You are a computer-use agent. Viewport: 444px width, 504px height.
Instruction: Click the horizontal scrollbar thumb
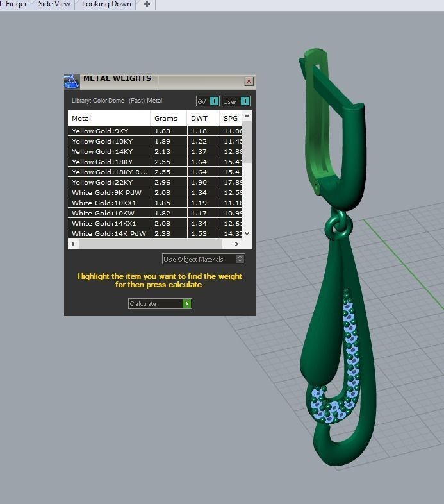coord(151,244)
